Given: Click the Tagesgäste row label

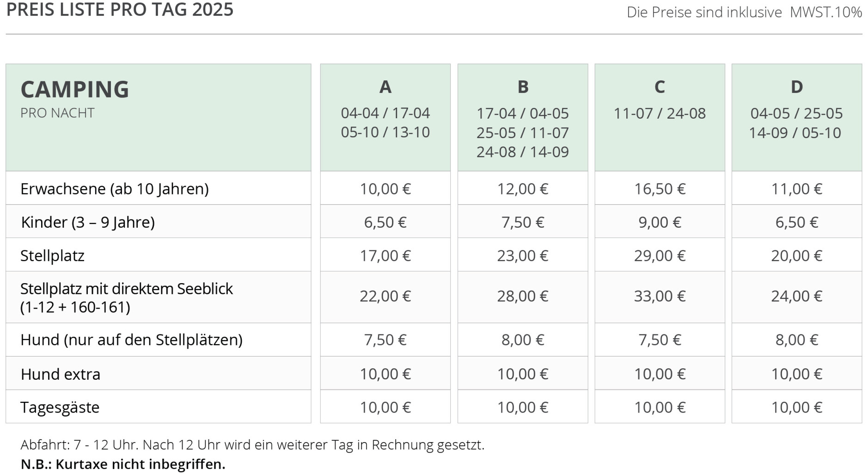Looking at the screenshot, I should pos(60,407).
